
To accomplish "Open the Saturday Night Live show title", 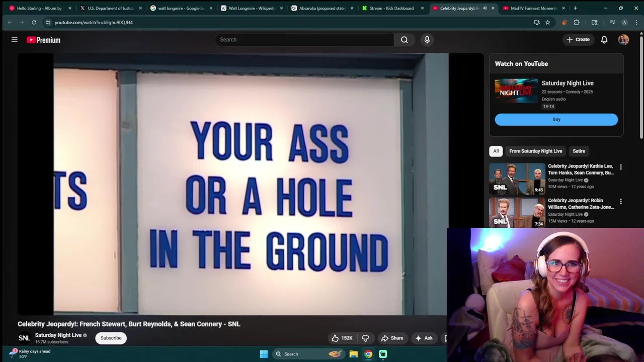I will pos(568,83).
